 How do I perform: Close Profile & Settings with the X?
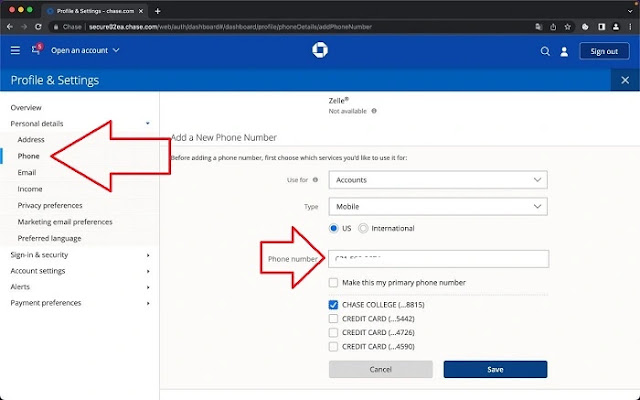[625, 80]
